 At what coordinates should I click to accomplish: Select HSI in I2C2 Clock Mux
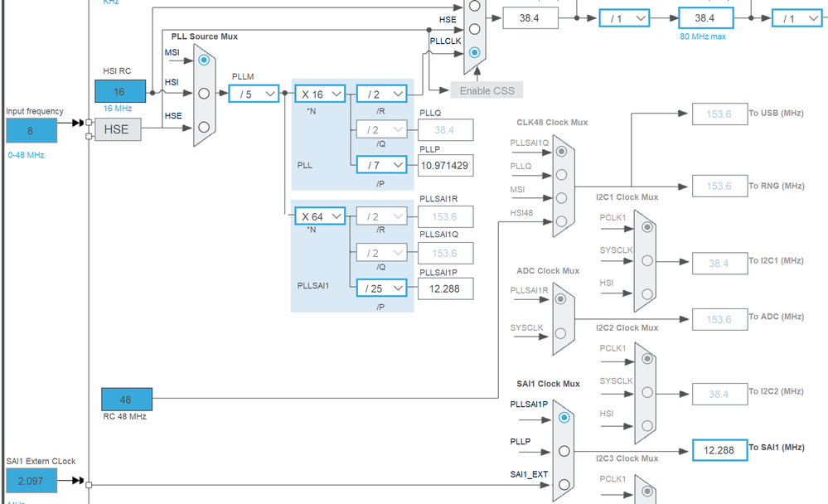coord(646,426)
